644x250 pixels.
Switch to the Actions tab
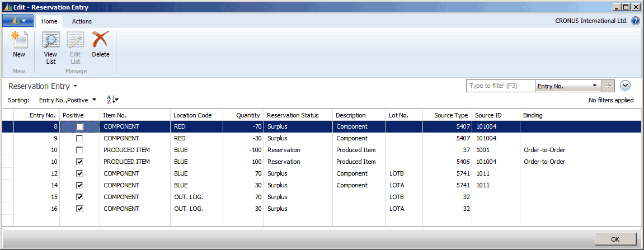coord(82,21)
